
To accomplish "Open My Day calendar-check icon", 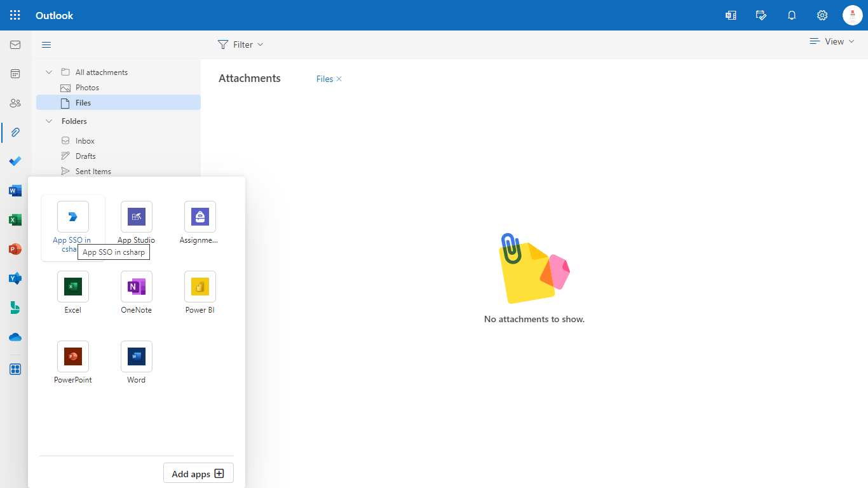I will click(761, 15).
